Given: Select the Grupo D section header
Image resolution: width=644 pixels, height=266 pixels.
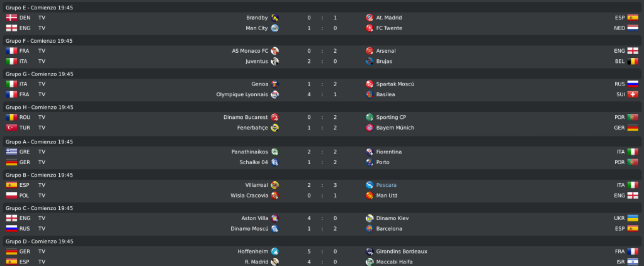Looking at the screenshot, I should [322, 241].
